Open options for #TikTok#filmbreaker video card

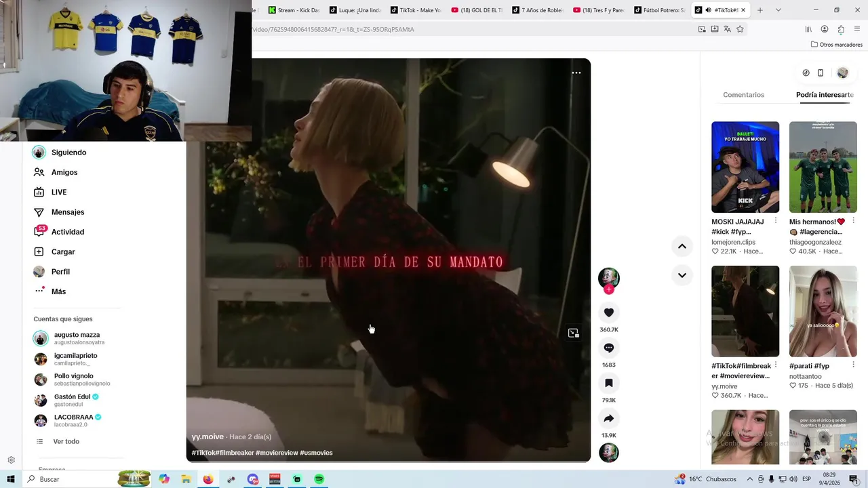point(776,365)
